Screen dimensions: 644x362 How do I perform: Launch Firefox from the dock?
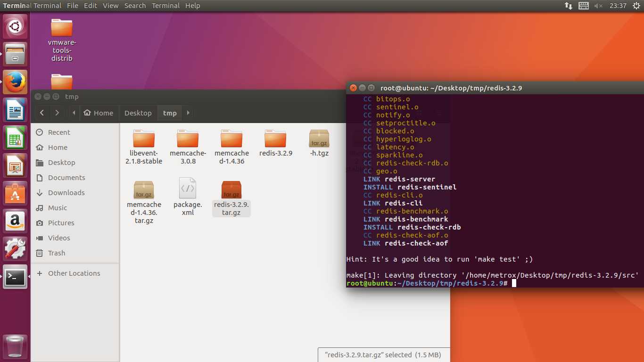point(15,82)
